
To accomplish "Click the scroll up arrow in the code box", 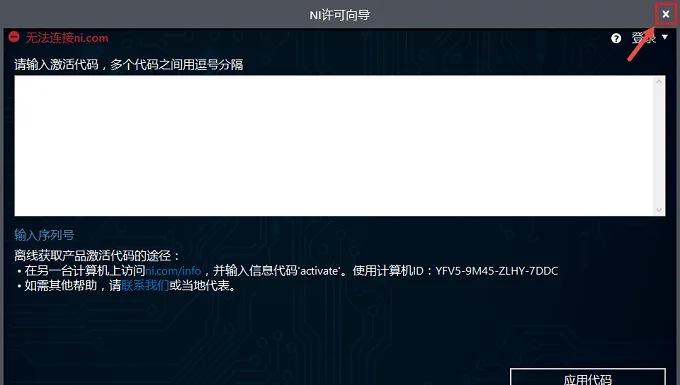I will (x=659, y=82).
